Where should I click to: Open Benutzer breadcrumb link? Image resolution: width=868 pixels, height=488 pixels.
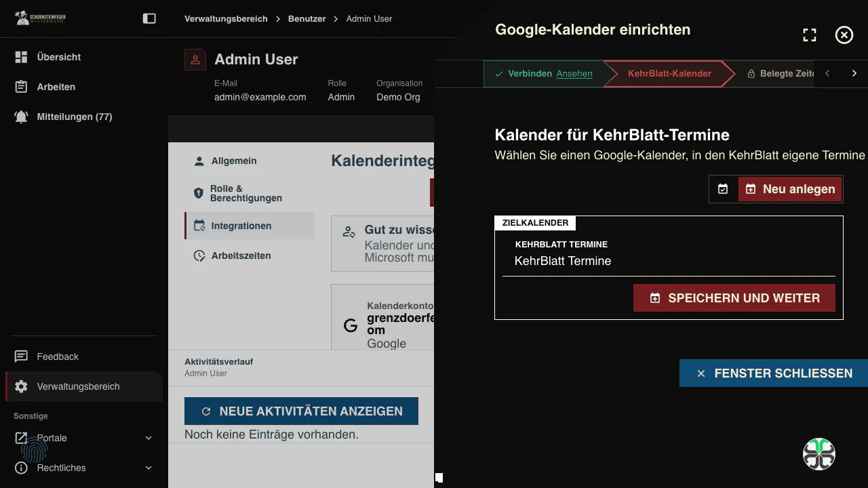pyautogui.click(x=307, y=18)
